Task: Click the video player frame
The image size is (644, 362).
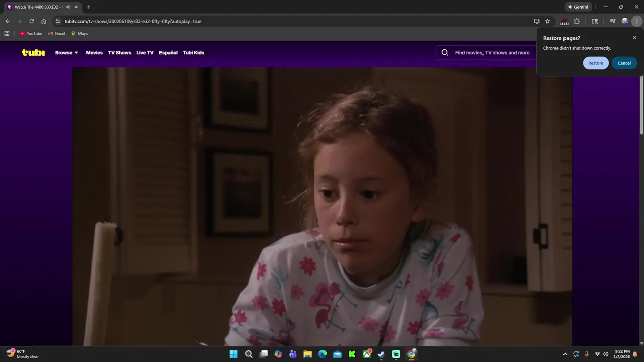Action: [x=322, y=207]
